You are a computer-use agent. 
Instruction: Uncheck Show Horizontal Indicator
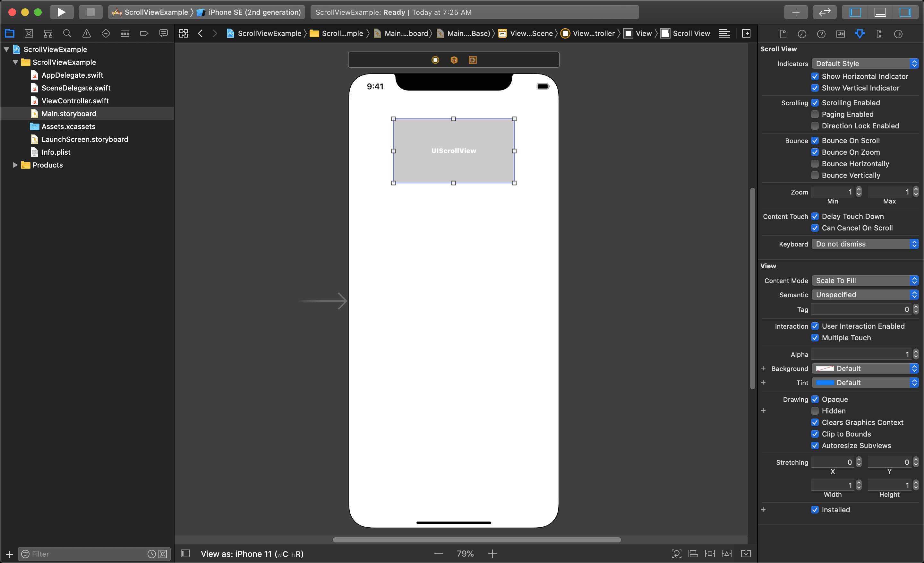tap(815, 76)
